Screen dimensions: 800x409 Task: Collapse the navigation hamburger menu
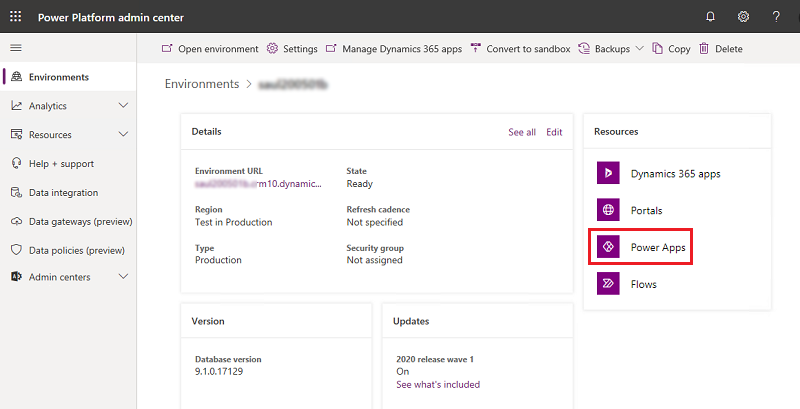[16, 48]
